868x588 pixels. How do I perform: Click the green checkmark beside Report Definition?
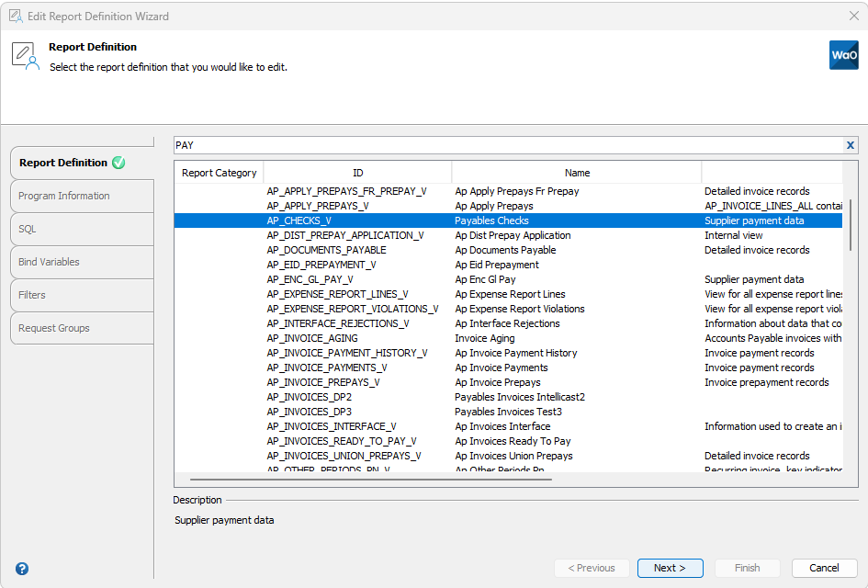118,163
